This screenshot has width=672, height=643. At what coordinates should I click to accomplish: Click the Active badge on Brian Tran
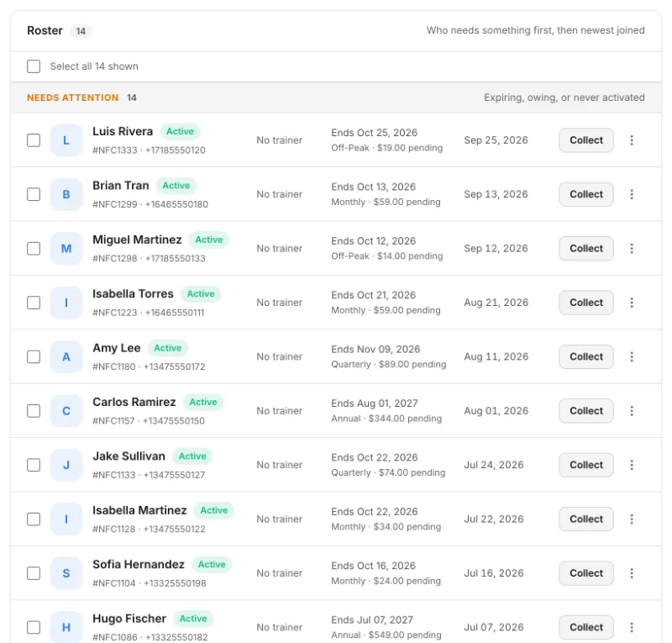176,185
